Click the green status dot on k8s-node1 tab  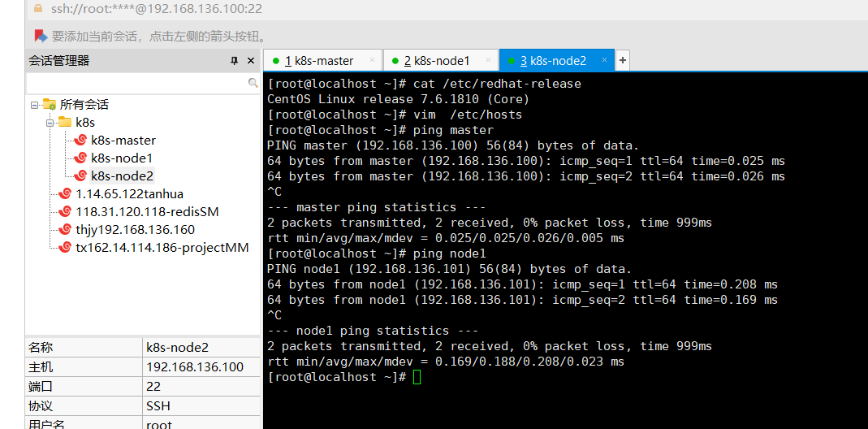point(394,60)
